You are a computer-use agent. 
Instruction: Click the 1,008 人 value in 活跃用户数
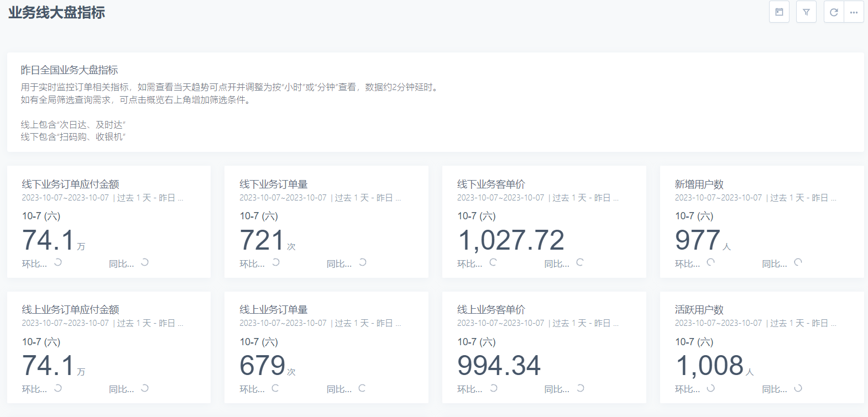pyautogui.click(x=715, y=366)
